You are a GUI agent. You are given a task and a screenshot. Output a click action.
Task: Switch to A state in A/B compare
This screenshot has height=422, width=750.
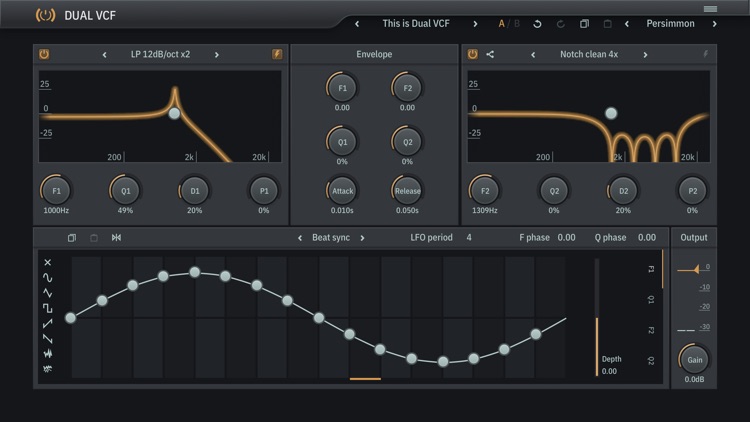click(501, 24)
